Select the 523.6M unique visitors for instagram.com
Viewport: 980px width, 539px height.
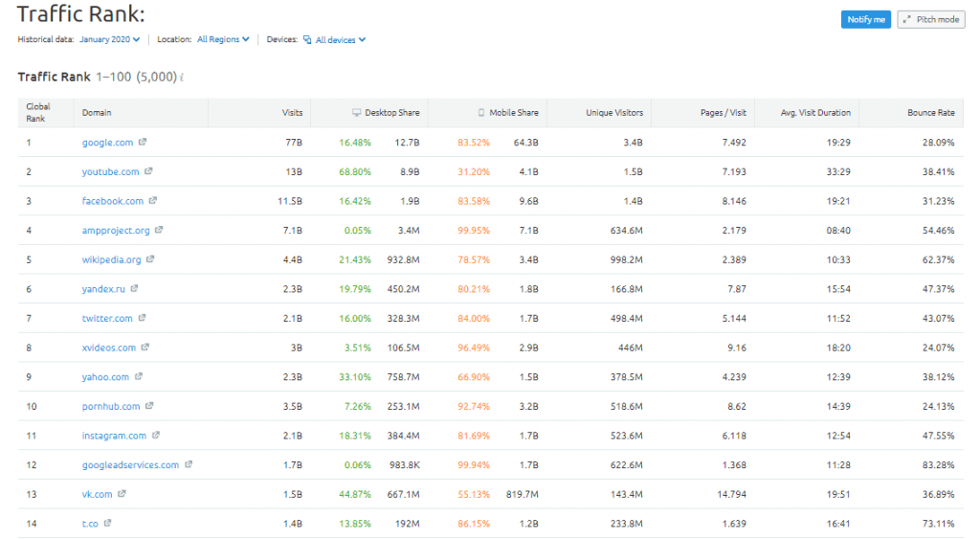626,436
